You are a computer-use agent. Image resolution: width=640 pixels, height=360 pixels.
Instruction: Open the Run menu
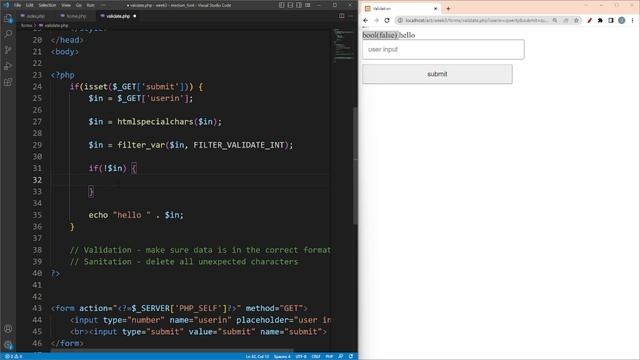pyautogui.click(x=90, y=5)
